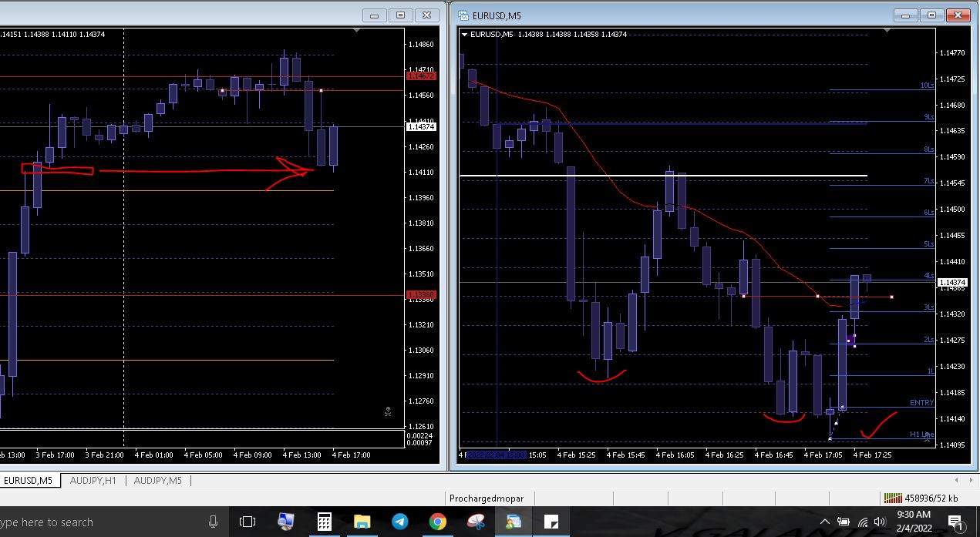Show hidden system tray icons

pos(824,522)
